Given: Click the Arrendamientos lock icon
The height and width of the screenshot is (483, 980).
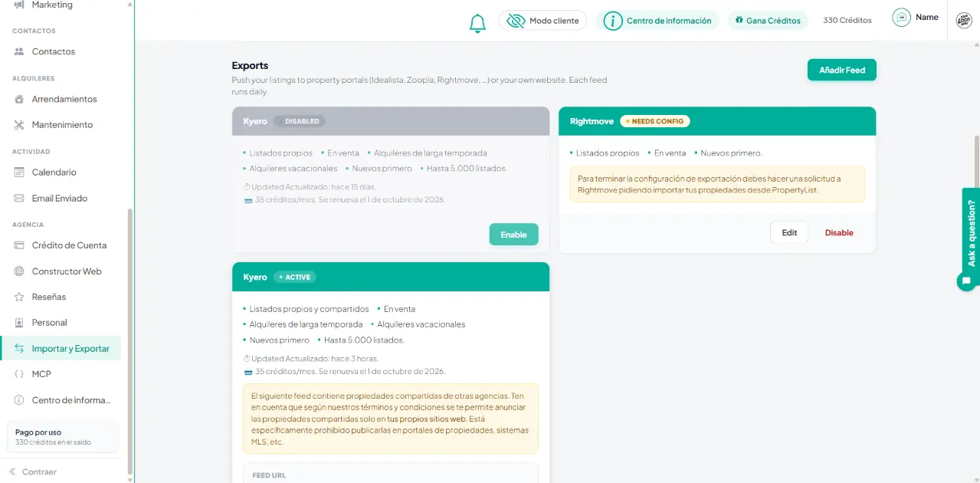Looking at the screenshot, I should [19, 99].
